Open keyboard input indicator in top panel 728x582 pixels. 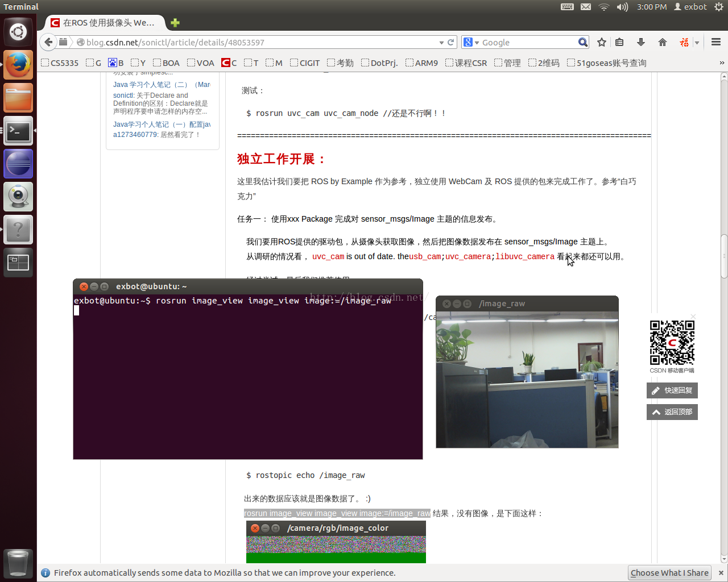click(567, 7)
